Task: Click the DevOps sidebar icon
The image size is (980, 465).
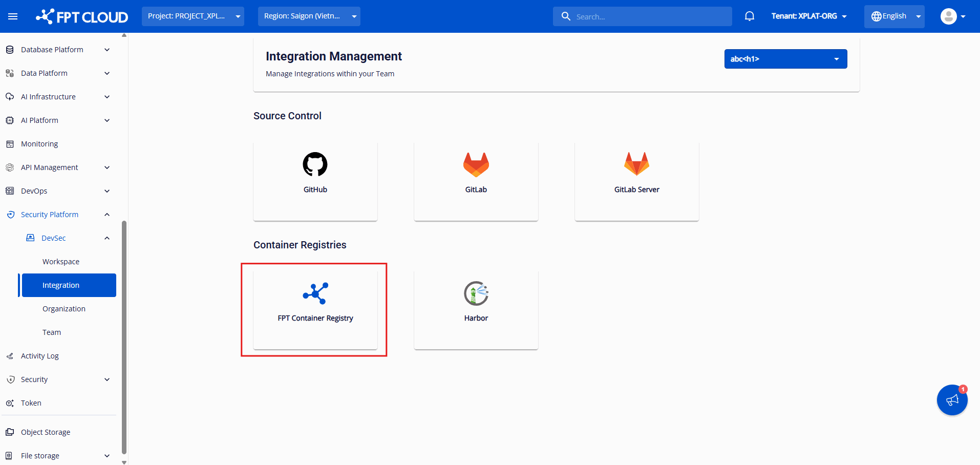Action: click(10, 191)
